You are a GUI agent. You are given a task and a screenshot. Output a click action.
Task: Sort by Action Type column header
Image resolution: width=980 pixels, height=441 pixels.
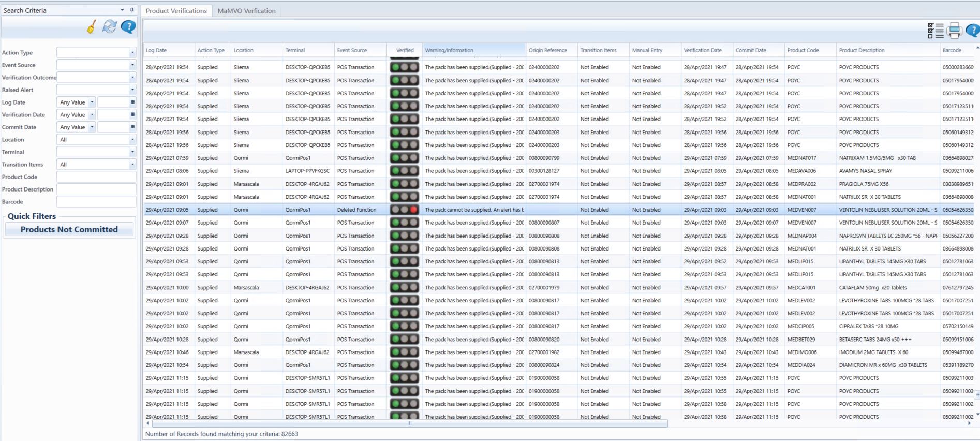[x=213, y=50]
